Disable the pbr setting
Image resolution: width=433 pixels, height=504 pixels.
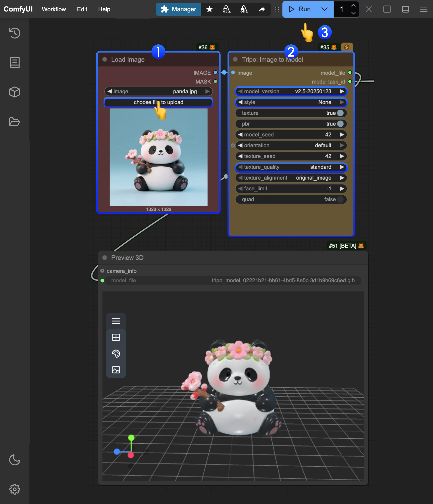(x=340, y=124)
